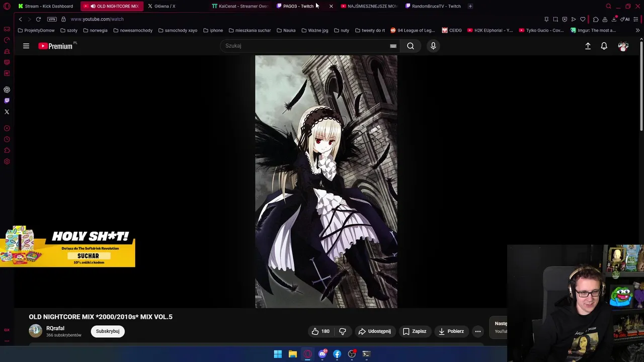This screenshot has width=644, height=362.
Task: Open Opera AI assistant button
Action: click(624, 19)
